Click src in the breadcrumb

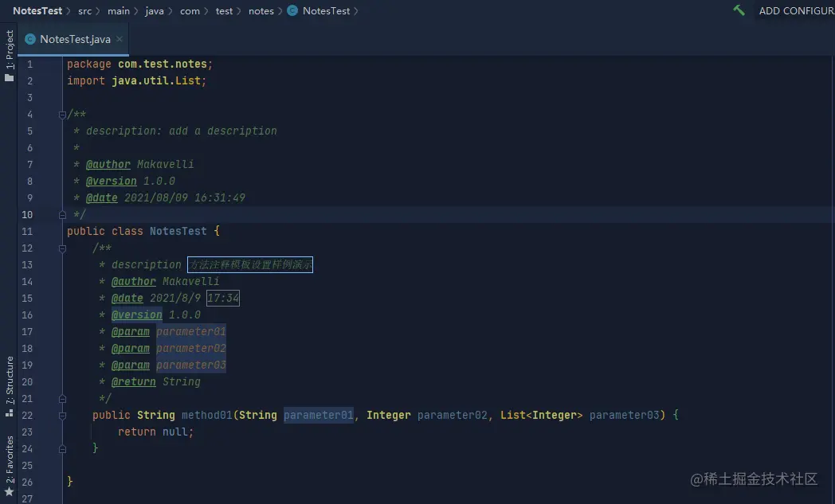(84, 11)
